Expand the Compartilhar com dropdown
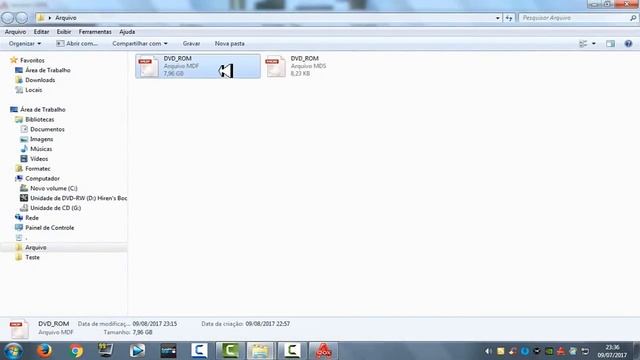The image size is (640, 360). [x=140, y=44]
